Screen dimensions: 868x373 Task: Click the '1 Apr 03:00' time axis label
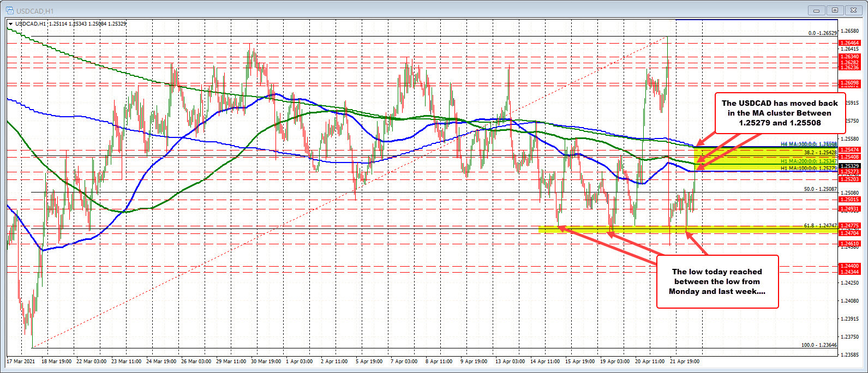[300, 361]
